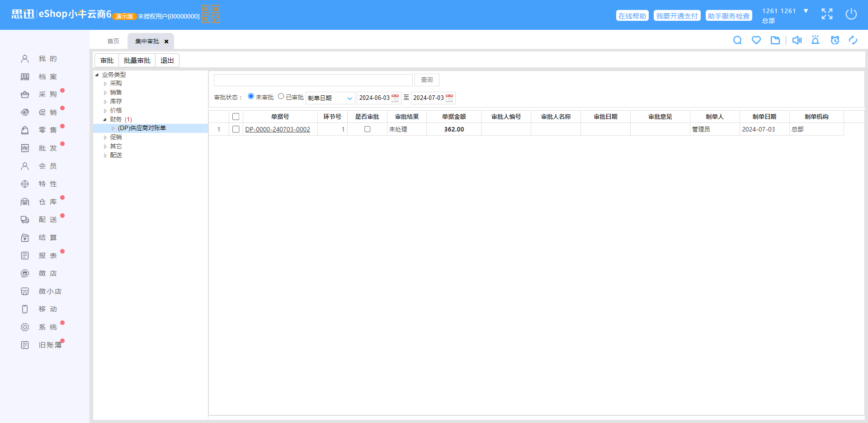Expand the 其它 tree node
868x423 pixels.
[x=105, y=146]
